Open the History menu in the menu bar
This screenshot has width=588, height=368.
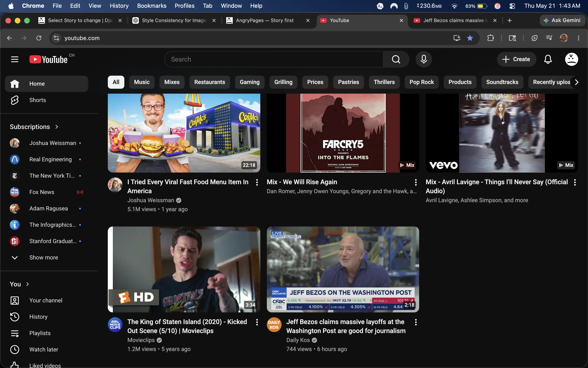click(x=119, y=6)
